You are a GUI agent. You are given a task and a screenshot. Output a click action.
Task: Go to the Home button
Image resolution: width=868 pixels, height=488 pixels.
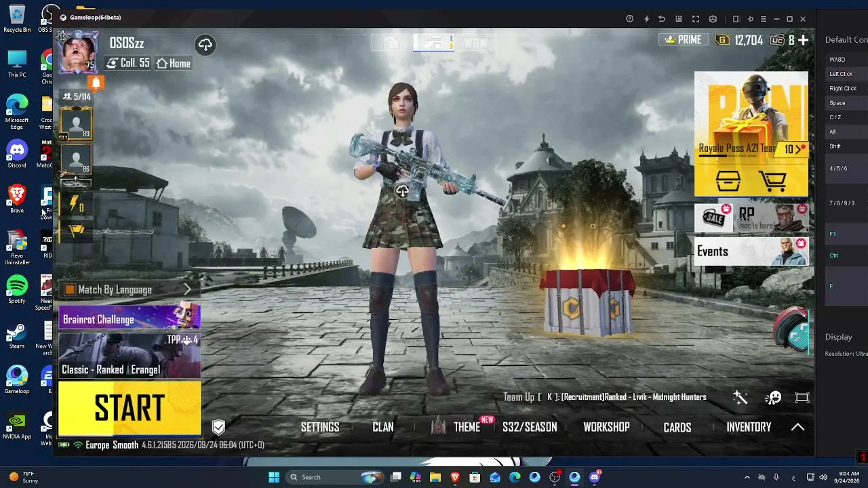click(174, 63)
